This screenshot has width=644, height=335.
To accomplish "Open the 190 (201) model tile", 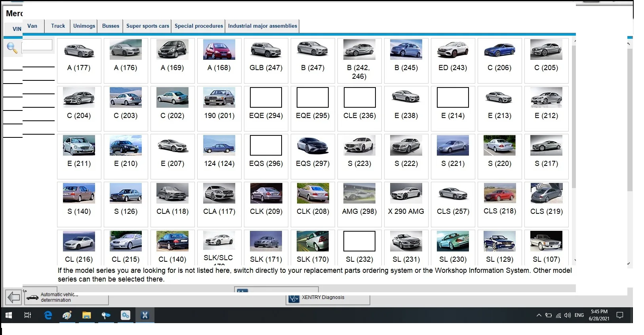I will (219, 108).
